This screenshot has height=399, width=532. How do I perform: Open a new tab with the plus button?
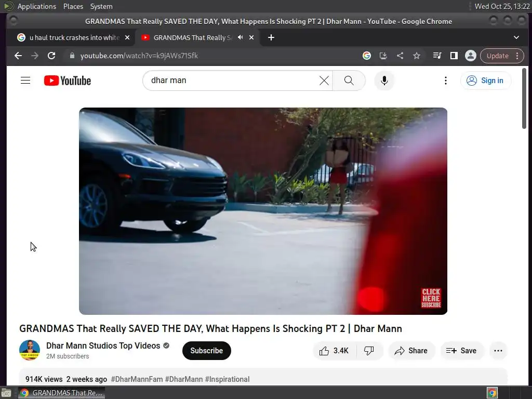[271, 37]
